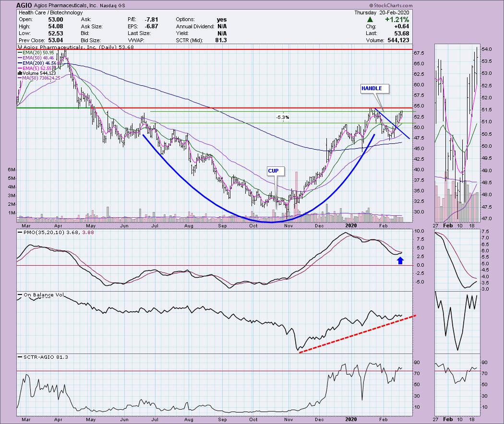Click the EPS value -6.87
The image size is (504, 424).
pos(151,26)
